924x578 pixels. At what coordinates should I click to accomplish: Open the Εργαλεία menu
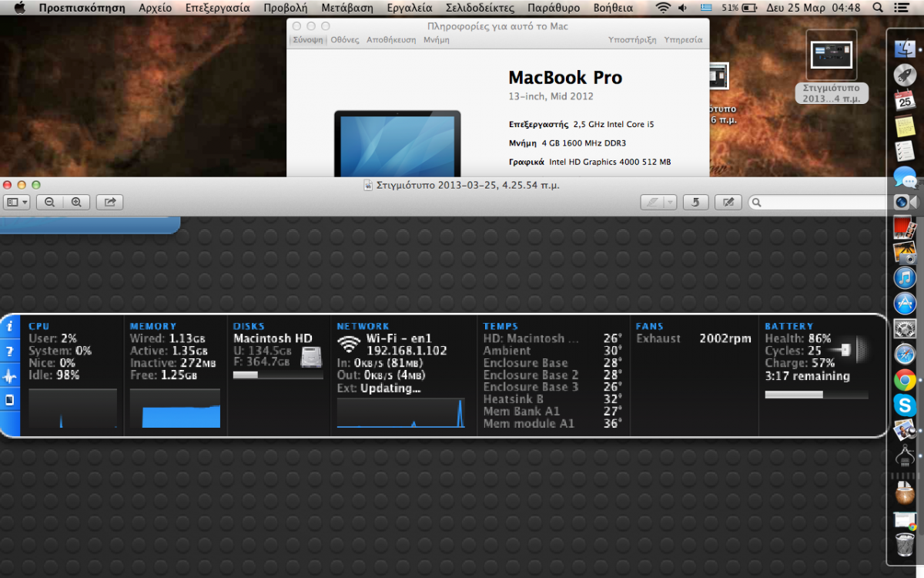409,8
